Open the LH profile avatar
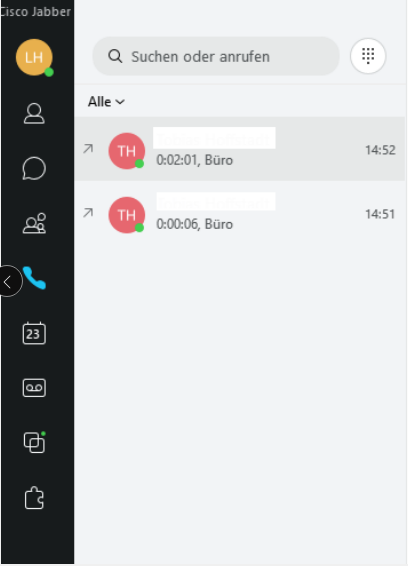The width and height of the screenshot is (408, 566). [34, 57]
